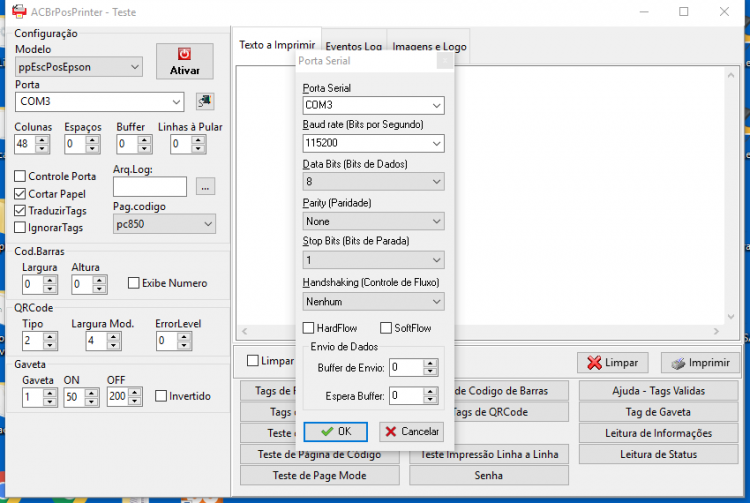Switch to Eventos Log tab

[354, 47]
